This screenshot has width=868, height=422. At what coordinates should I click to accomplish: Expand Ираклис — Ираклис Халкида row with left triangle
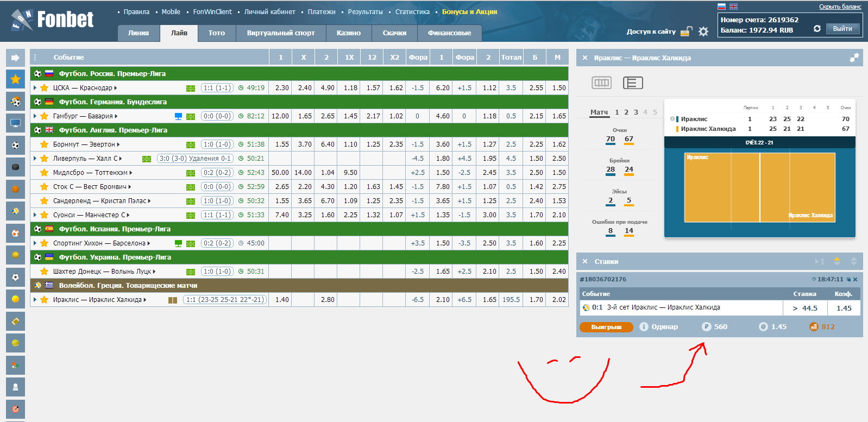pyautogui.click(x=35, y=300)
